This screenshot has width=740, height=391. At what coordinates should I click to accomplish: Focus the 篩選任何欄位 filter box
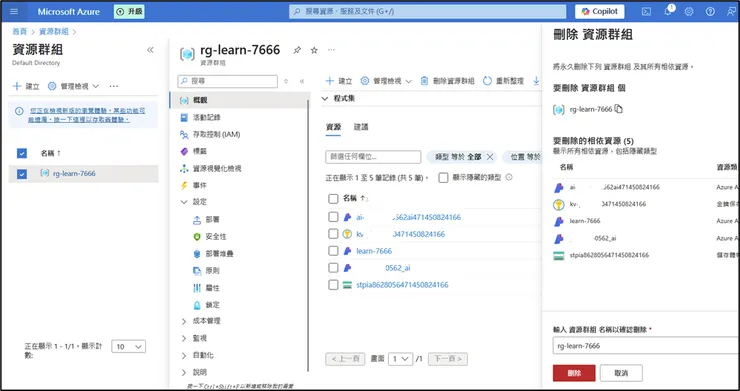tap(373, 157)
